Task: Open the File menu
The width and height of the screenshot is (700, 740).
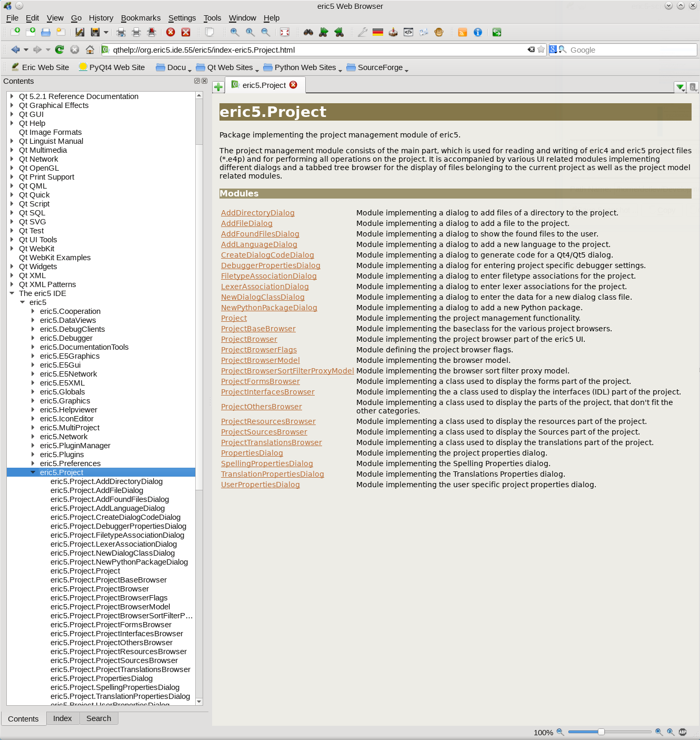Action: (x=12, y=18)
